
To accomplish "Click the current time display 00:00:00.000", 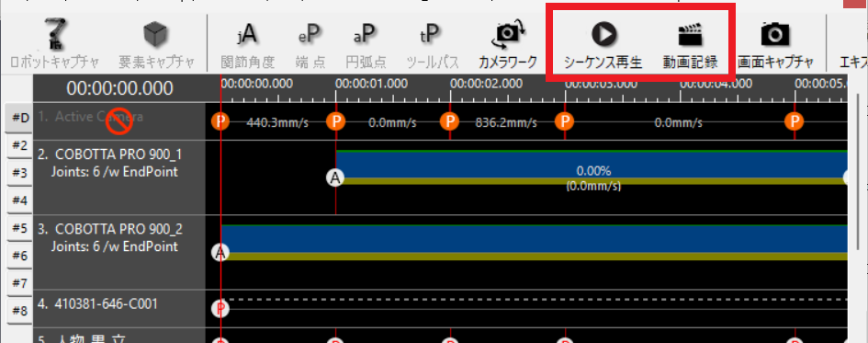I will click(119, 88).
